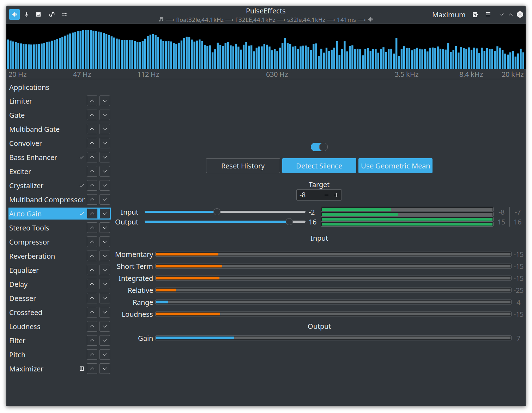
Task: Uncheck the Crystalizer checkmark
Action: (x=81, y=185)
